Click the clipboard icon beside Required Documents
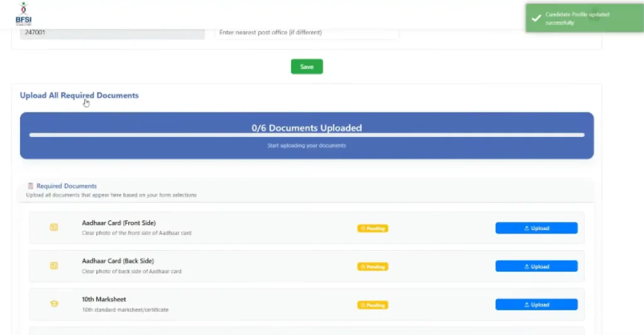 (x=30, y=186)
